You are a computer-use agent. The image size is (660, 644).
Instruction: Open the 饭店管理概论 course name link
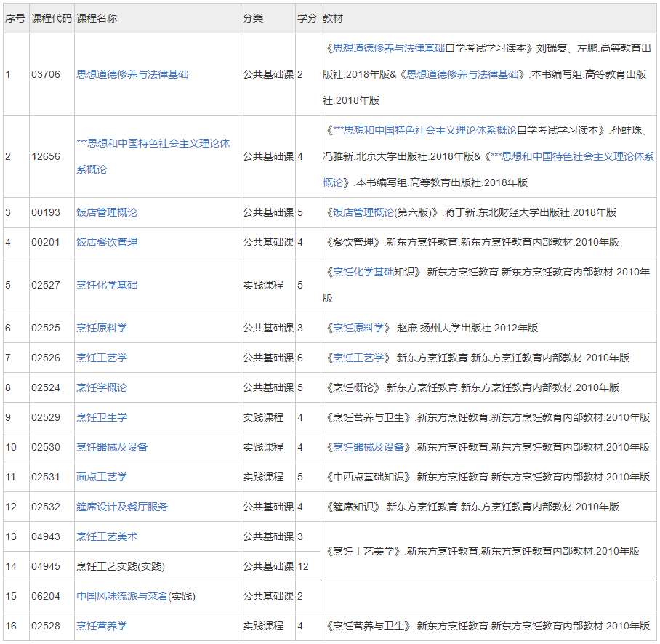(107, 212)
